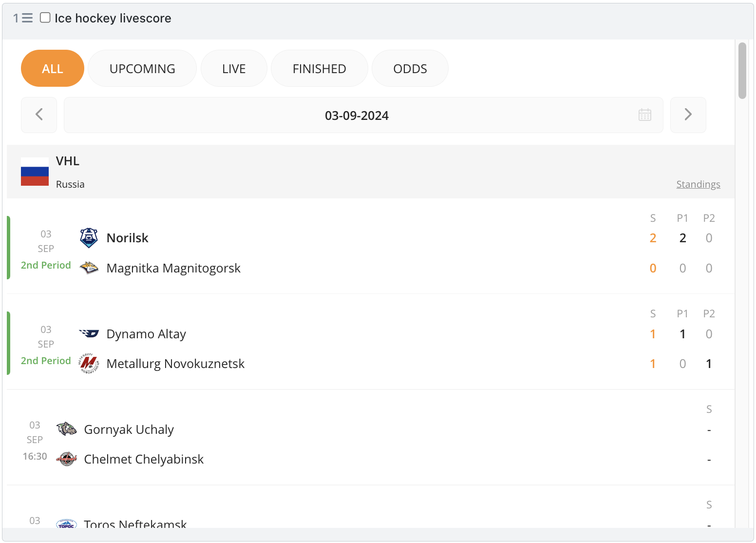
Task: Switch to the ODDS tab
Action: [x=410, y=68]
